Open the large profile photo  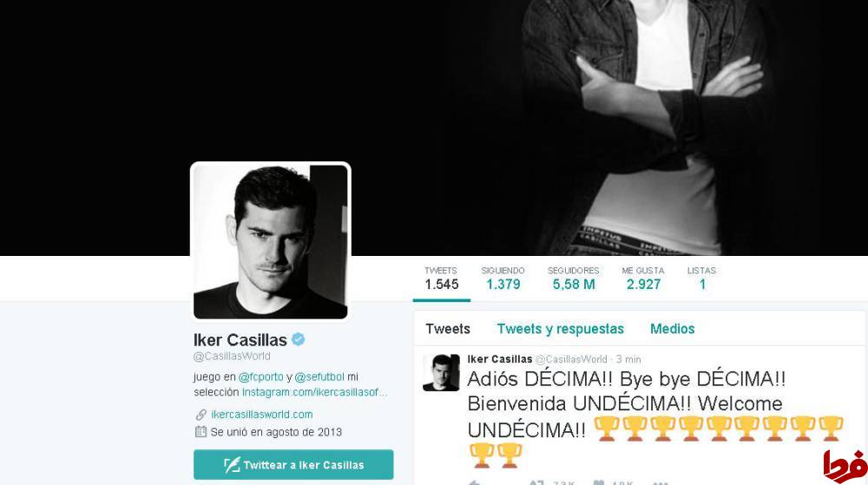tap(271, 242)
